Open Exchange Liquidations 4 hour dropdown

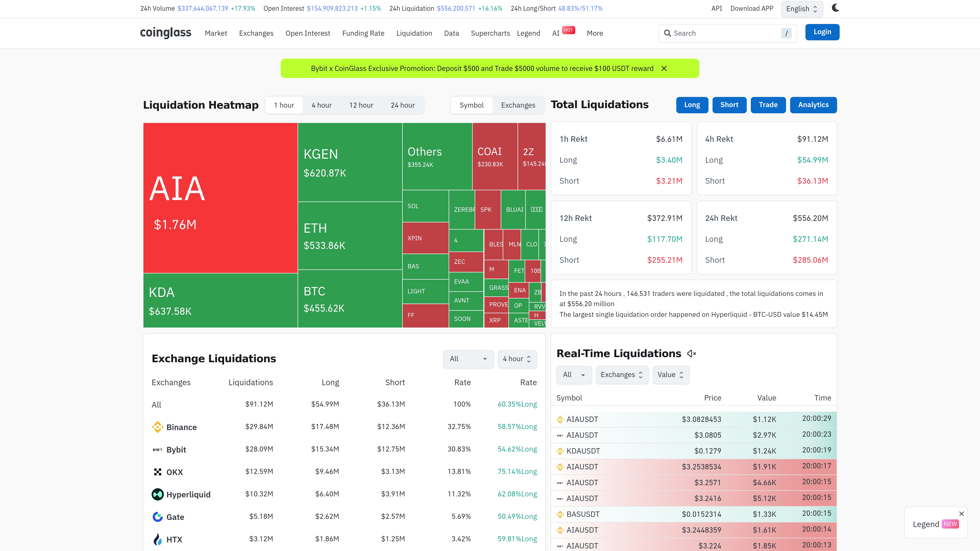click(x=517, y=359)
